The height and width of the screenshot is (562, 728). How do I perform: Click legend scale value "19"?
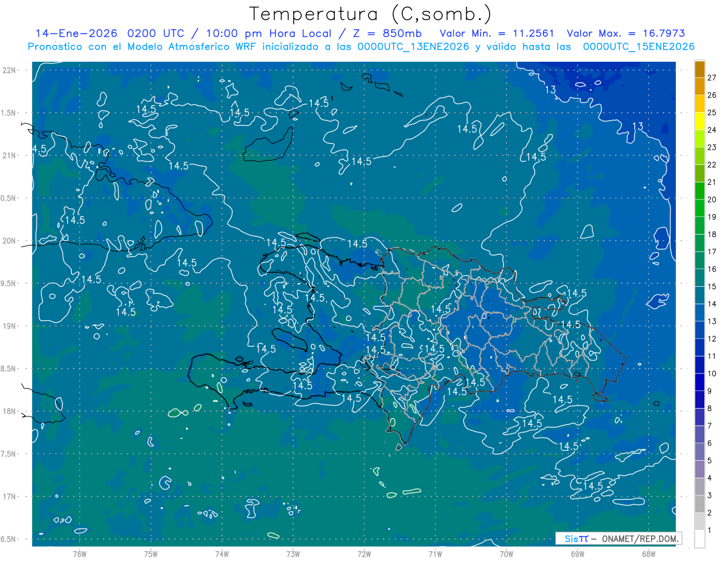tap(712, 217)
